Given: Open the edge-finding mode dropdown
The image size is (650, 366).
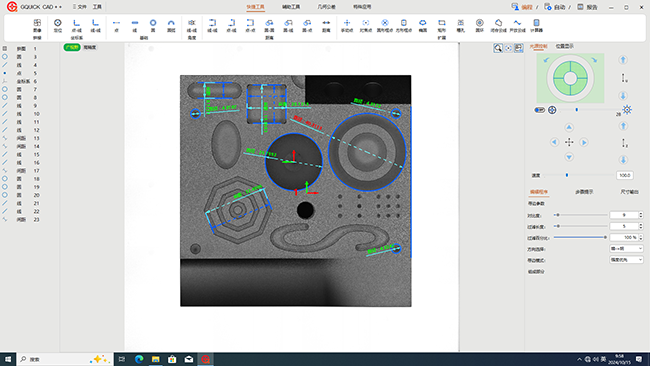Looking at the screenshot, I should tap(626, 260).
